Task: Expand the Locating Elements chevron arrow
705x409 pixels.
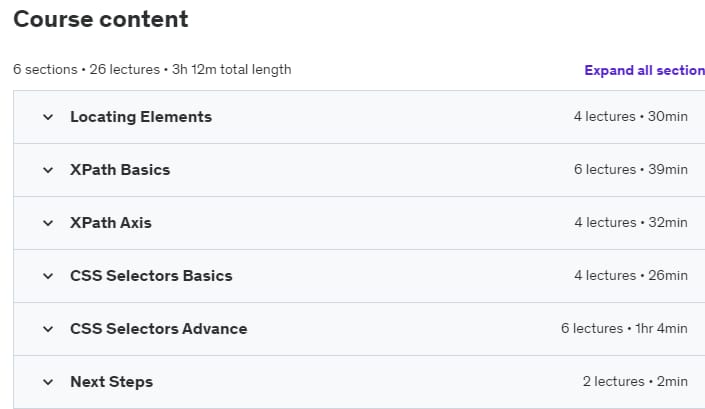Action: click(x=48, y=117)
